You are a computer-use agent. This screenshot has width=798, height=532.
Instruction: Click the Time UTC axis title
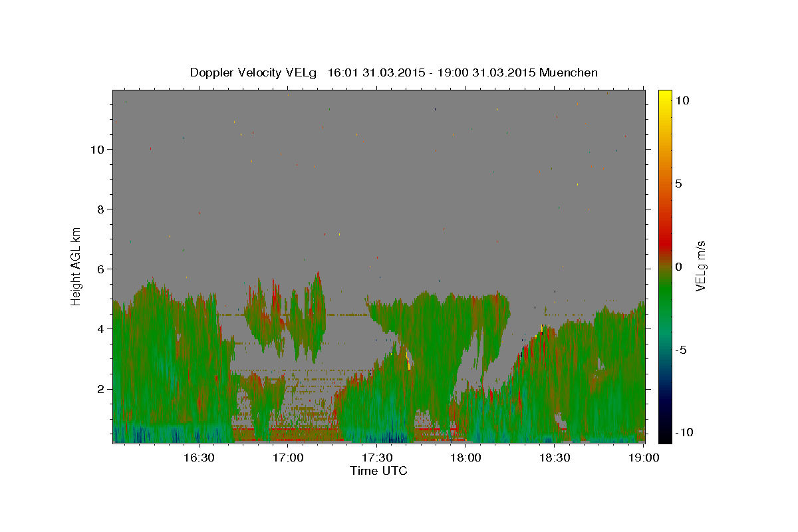(x=378, y=471)
